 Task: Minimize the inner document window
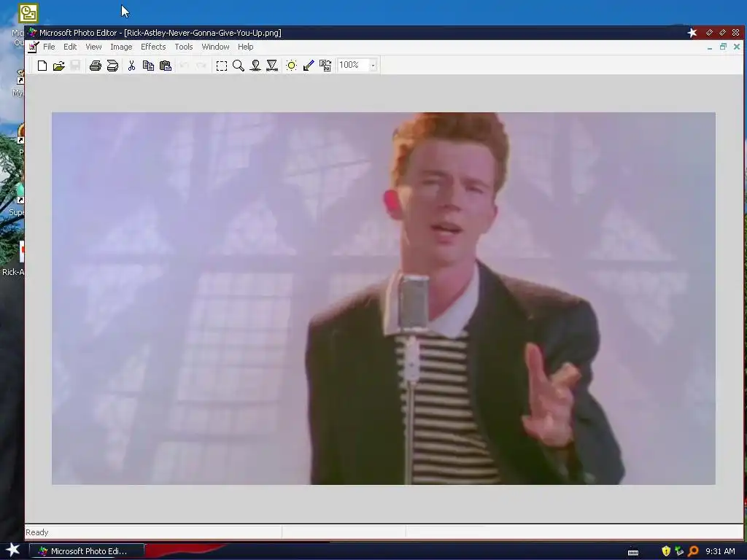[x=710, y=47]
